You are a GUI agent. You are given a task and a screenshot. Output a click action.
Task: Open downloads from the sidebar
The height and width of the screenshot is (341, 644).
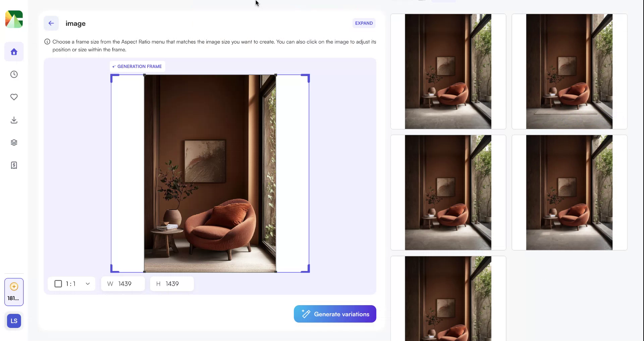point(14,120)
